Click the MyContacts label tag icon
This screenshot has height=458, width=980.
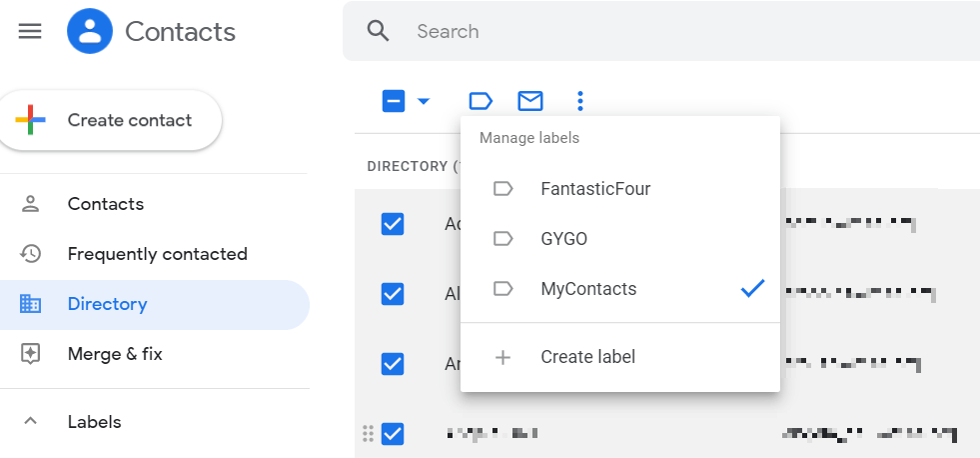503,288
